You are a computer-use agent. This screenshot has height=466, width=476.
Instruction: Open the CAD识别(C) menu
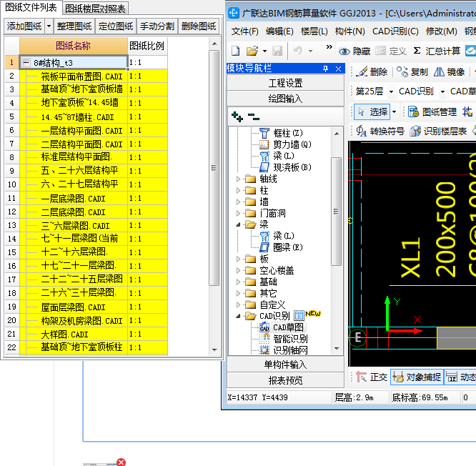[395, 31]
